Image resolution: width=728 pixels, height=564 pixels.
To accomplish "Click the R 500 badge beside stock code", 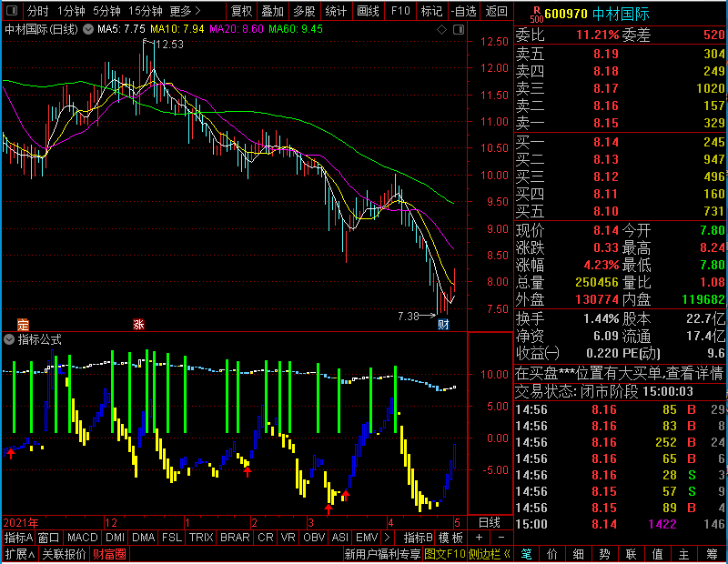I will click(x=536, y=15).
